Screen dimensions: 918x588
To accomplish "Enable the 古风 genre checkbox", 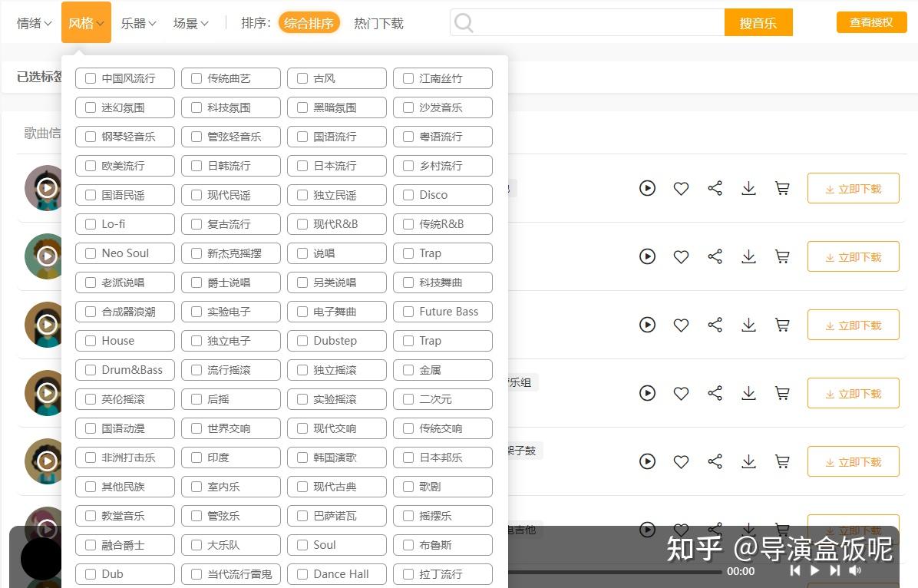I will tap(302, 78).
